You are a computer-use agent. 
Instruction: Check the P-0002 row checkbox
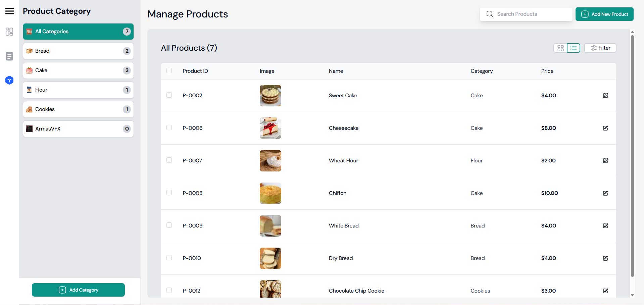(169, 95)
